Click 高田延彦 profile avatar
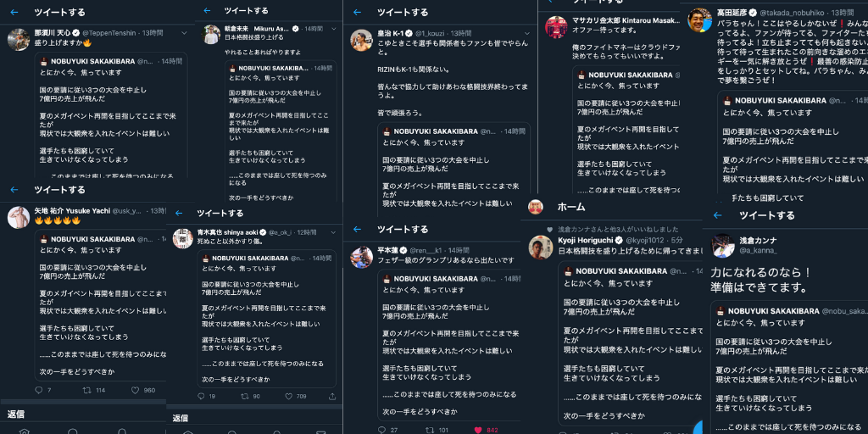The image size is (868, 434). (x=699, y=20)
